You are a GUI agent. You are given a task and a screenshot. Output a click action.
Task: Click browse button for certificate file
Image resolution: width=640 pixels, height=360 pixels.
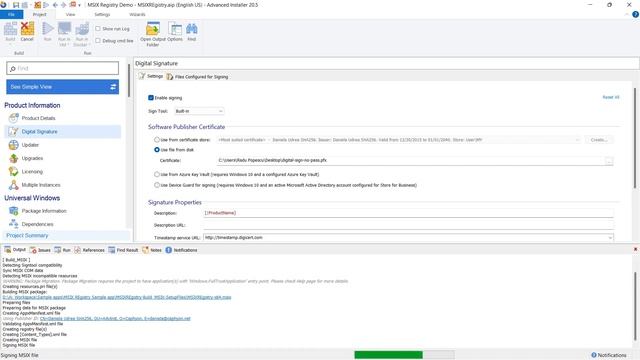(x=609, y=161)
